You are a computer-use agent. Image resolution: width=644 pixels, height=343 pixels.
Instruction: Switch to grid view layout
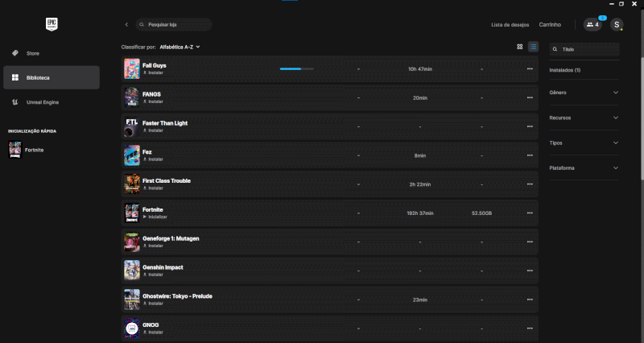(x=520, y=47)
